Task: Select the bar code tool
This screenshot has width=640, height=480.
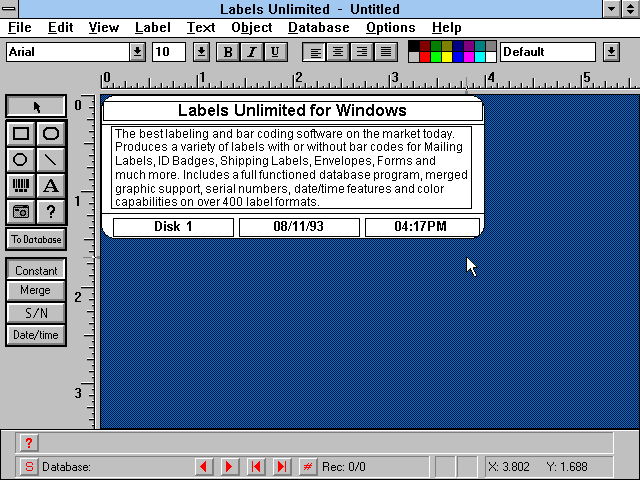Action: [x=21, y=186]
